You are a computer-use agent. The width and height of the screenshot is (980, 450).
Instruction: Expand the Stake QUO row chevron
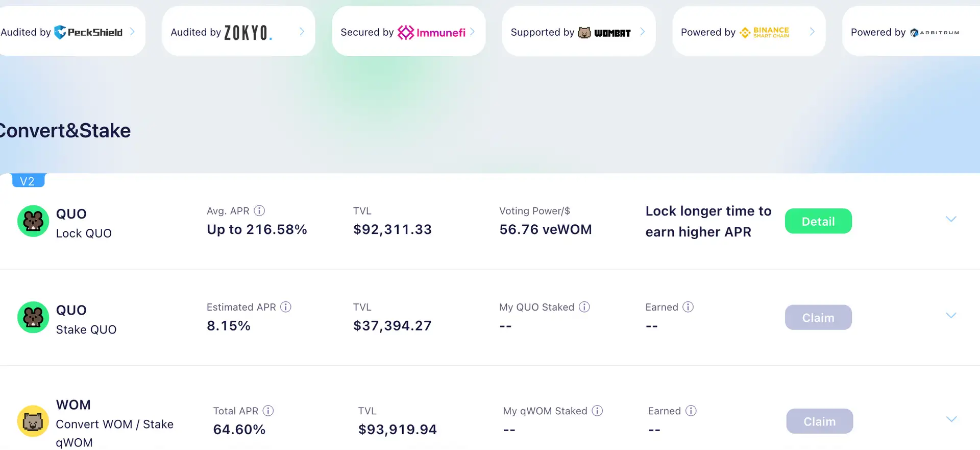click(x=951, y=315)
